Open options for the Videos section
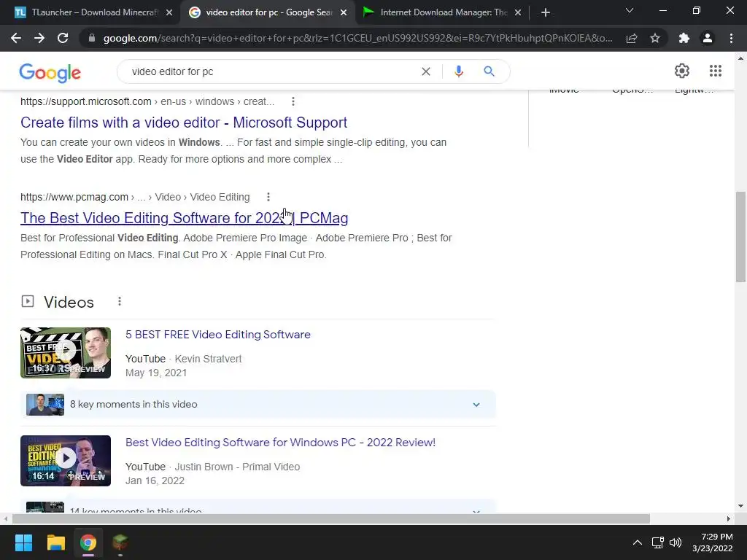Viewport: 747px width, 560px height. 120,301
